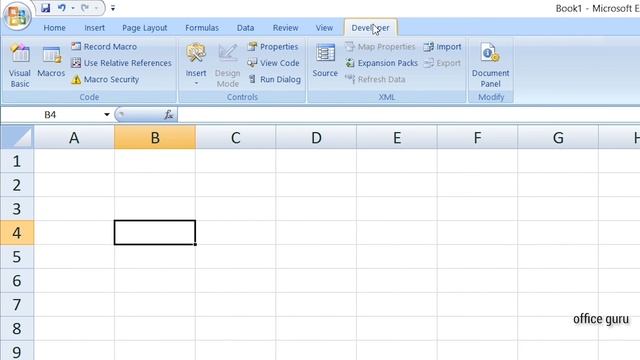
Task: Open the Visual Basic editor
Action: point(20,65)
